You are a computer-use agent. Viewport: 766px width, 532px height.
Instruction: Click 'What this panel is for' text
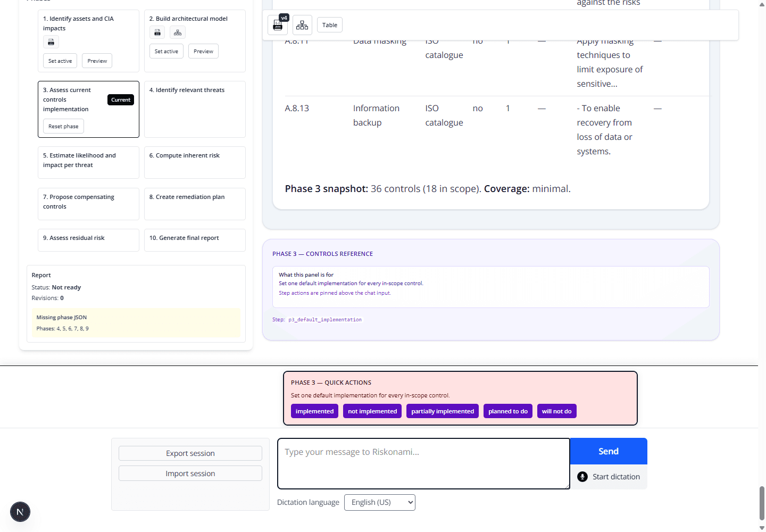[x=306, y=275]
